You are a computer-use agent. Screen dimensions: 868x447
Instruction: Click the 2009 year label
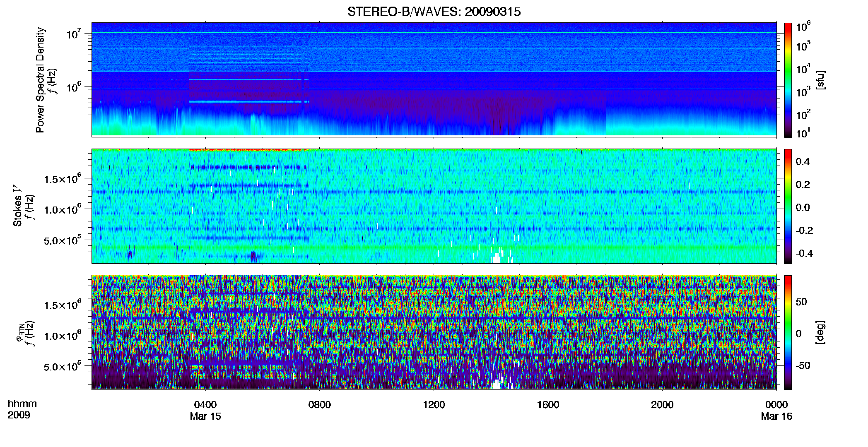point(19,415)
